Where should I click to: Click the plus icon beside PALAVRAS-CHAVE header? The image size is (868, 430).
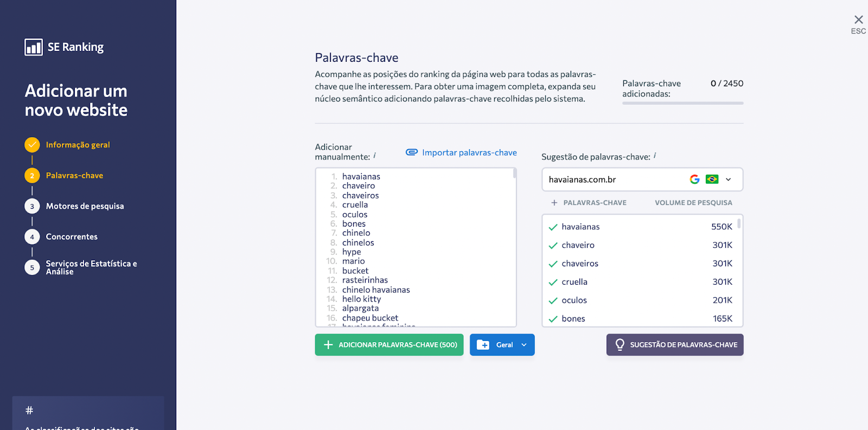tap(554, 203)
